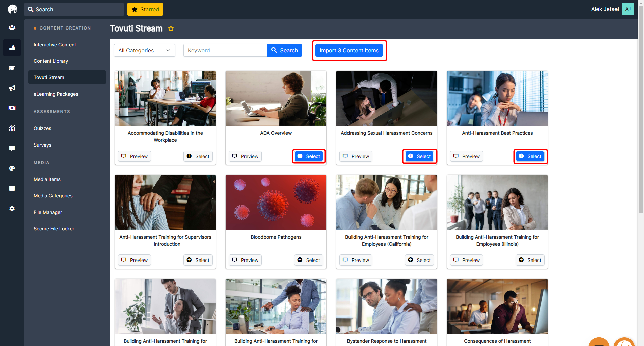
Task: Select Accommodating Disabilities in the Workplace
Action: 198,156
